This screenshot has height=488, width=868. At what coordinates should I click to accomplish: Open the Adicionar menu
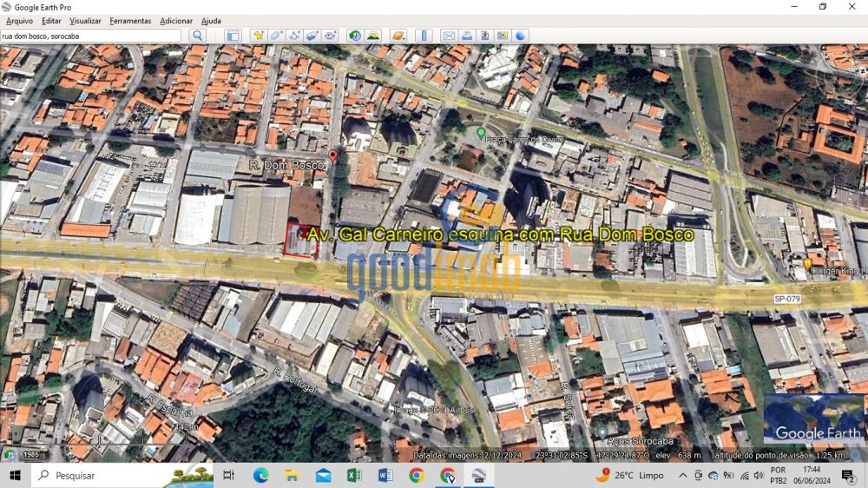point(176,21)
